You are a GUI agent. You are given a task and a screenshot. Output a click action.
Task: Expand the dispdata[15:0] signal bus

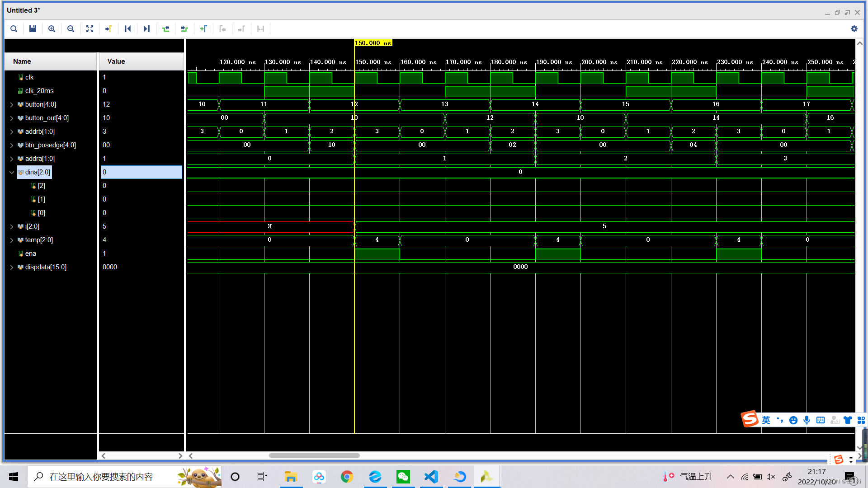point(12,267)
